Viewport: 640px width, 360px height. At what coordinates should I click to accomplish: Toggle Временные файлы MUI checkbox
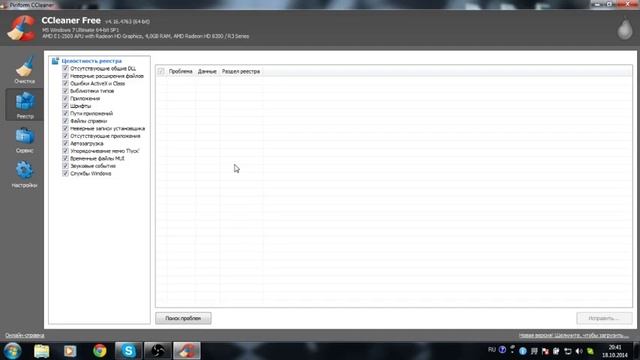[65, 158]
